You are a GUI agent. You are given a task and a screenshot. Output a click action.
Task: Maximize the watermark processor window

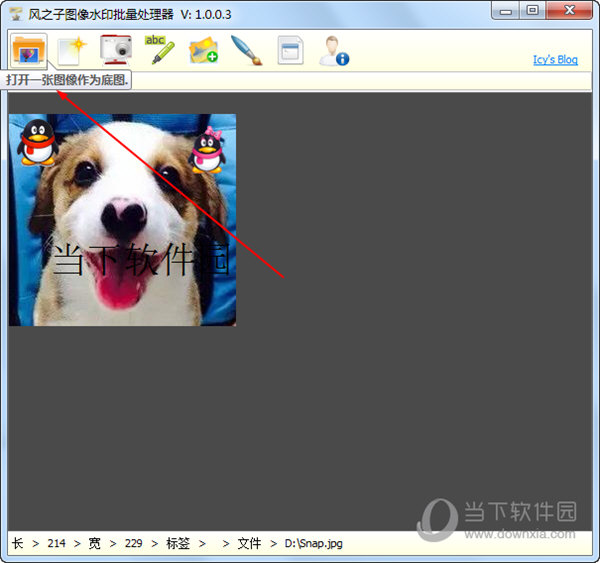[x=533, y=11]
